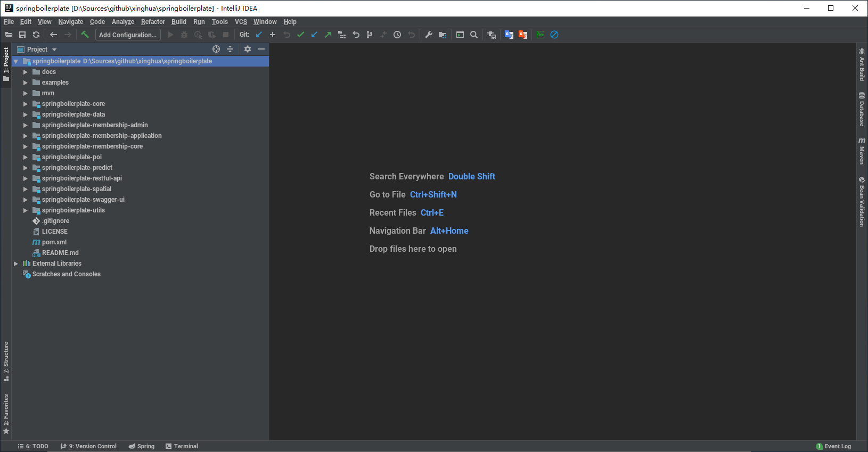The height and width of the screenshot is (452, 868).
Task: Toggle the Structure side tab
Action: (6, 361)
